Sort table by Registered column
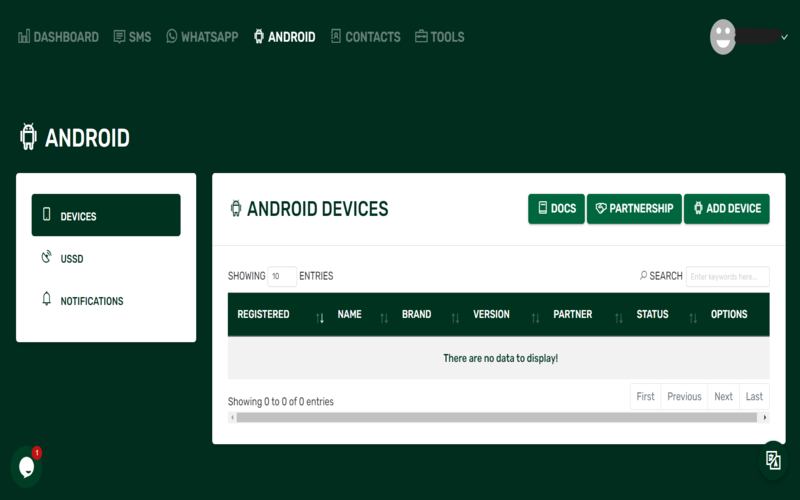 click(320, 317)
